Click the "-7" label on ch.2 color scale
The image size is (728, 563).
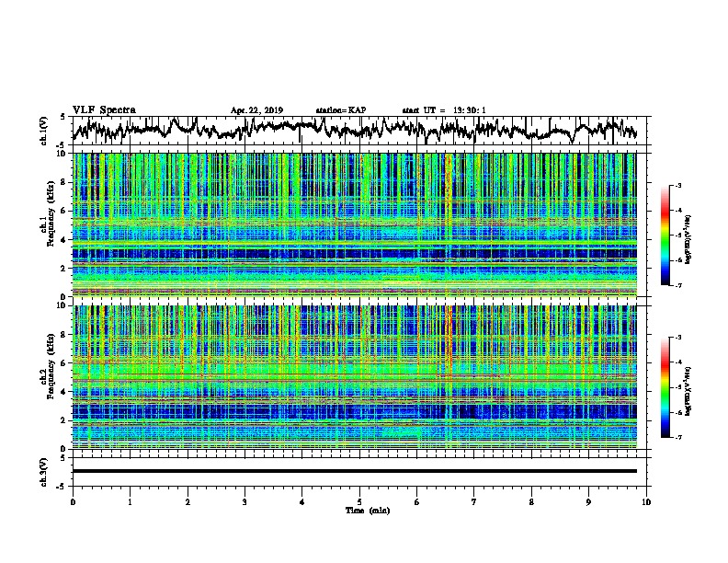(x=678, y=437)
